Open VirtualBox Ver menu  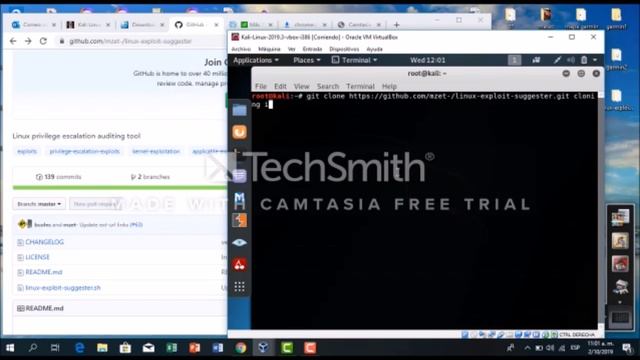tap(291, 49)
